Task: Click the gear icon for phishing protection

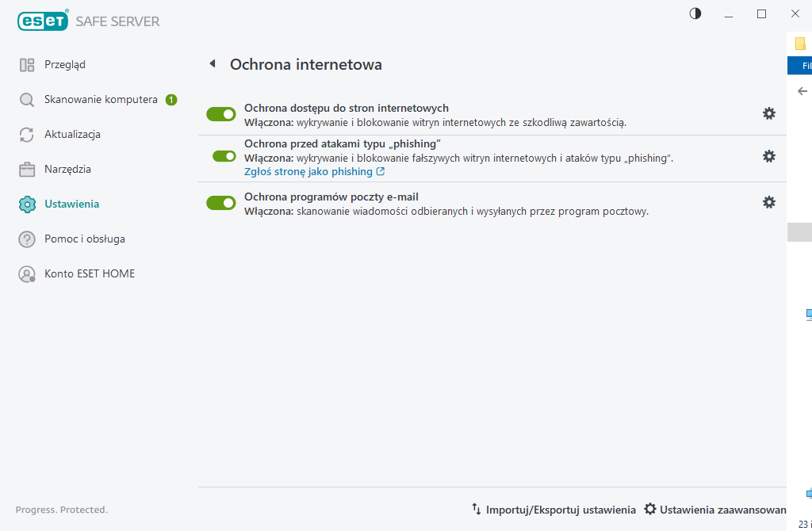Action: [x=768, y=156]
